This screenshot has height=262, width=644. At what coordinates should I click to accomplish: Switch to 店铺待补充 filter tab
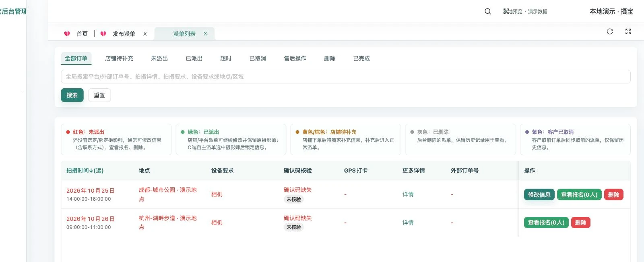(x=119, y=58)
